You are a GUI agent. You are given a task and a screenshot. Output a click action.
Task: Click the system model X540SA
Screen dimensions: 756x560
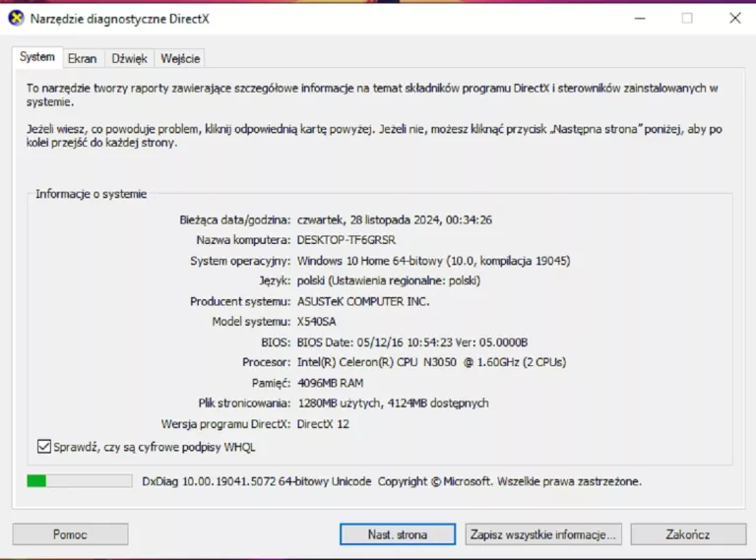(x=316, y=322)
